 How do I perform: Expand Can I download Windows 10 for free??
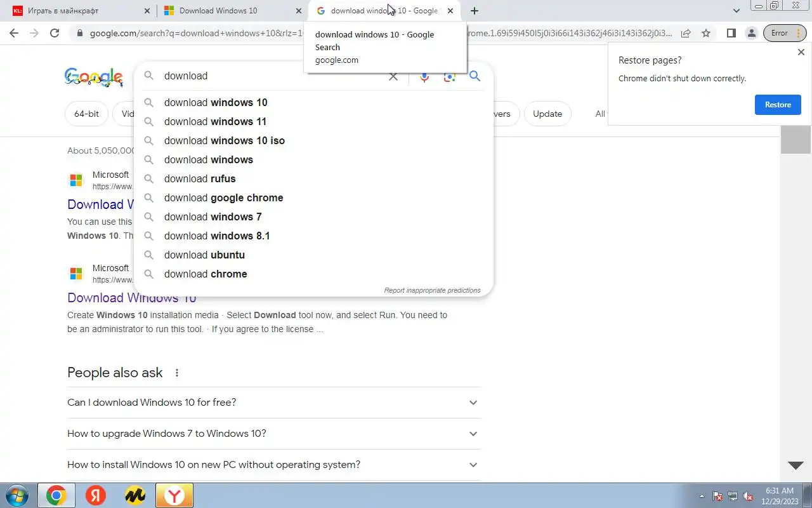[x=274, y=403]
